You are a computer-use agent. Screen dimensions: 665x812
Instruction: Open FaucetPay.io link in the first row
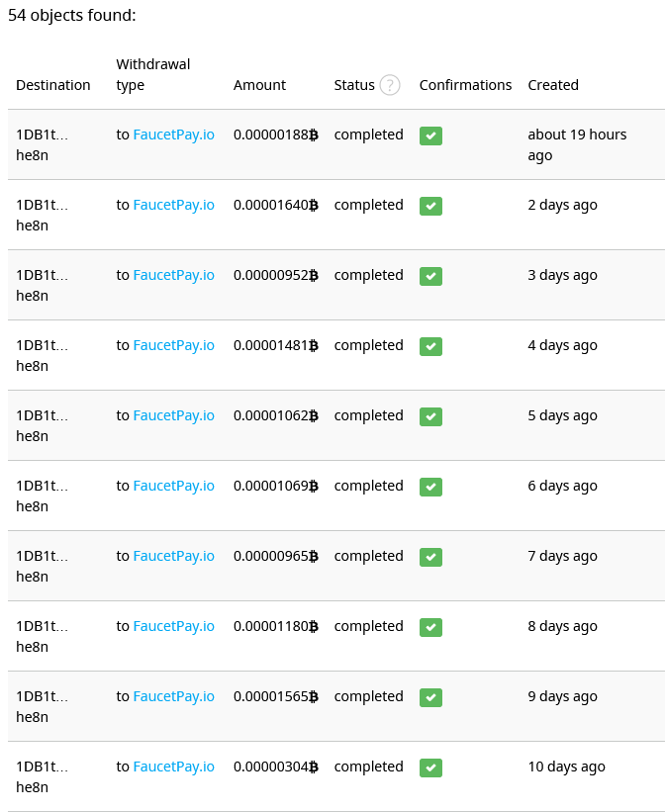(173, 135)
